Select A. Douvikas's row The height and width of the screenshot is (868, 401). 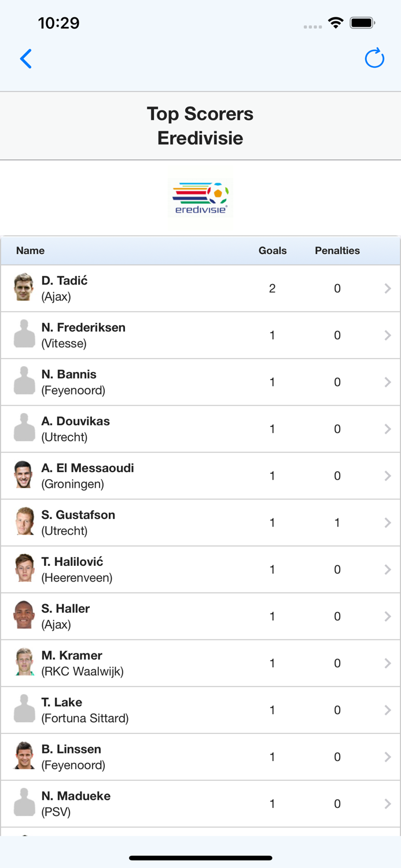200,428
